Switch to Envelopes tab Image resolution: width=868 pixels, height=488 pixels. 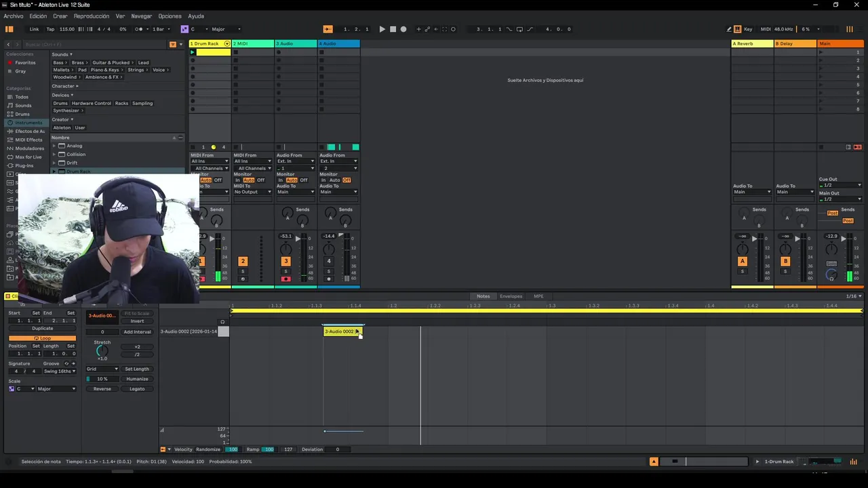tap(511, 296)
